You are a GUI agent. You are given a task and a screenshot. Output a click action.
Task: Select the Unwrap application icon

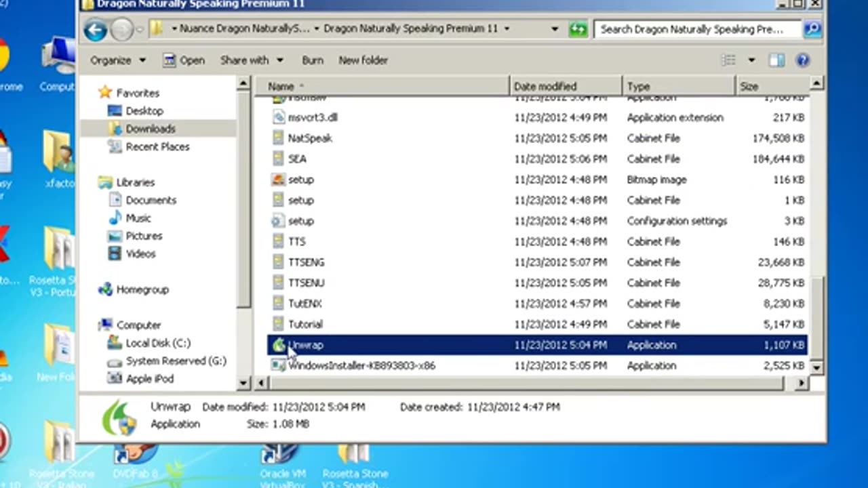click(279, 345)
